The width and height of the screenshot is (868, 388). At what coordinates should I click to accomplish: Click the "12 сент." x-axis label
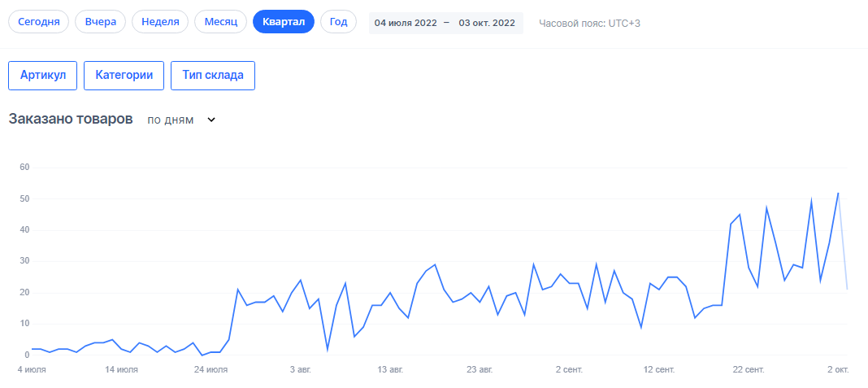(x=659, y=370)
